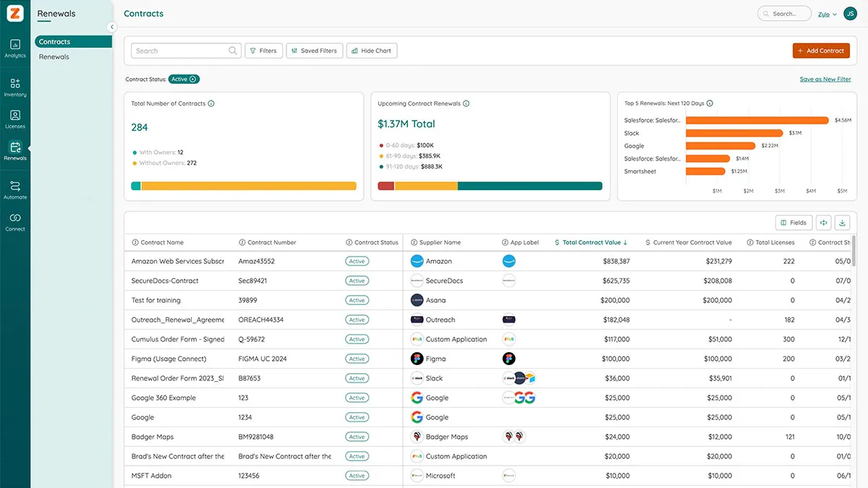Sort by Contract Number column header
The height and width of the screenshot is (488, 868).
(267, 242)
